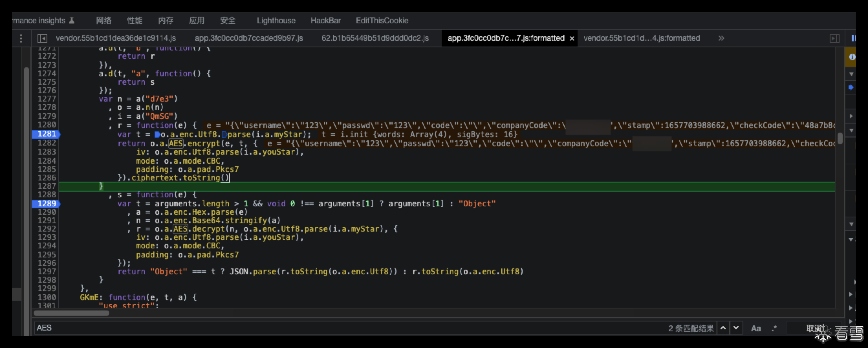Hide the file navigator sidebar
868x348 pixels.
coord(42,38)
